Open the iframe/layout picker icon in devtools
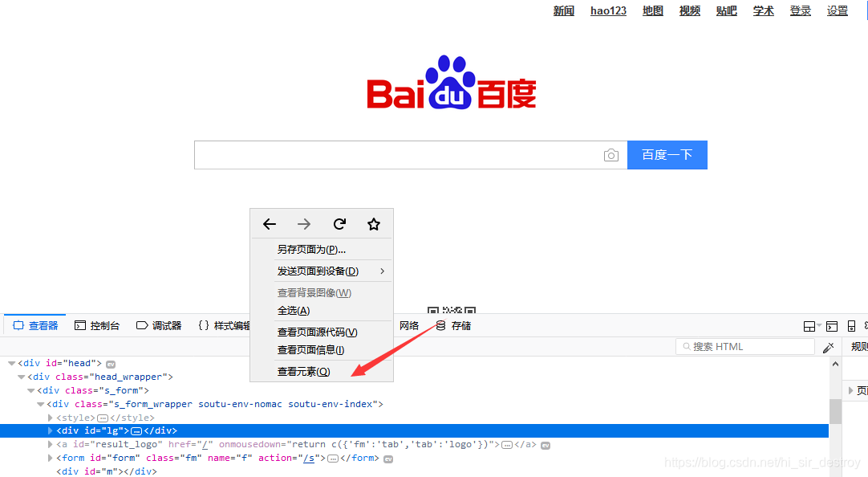Viewport: 868px width, 477px height. [x=809, y=326]
